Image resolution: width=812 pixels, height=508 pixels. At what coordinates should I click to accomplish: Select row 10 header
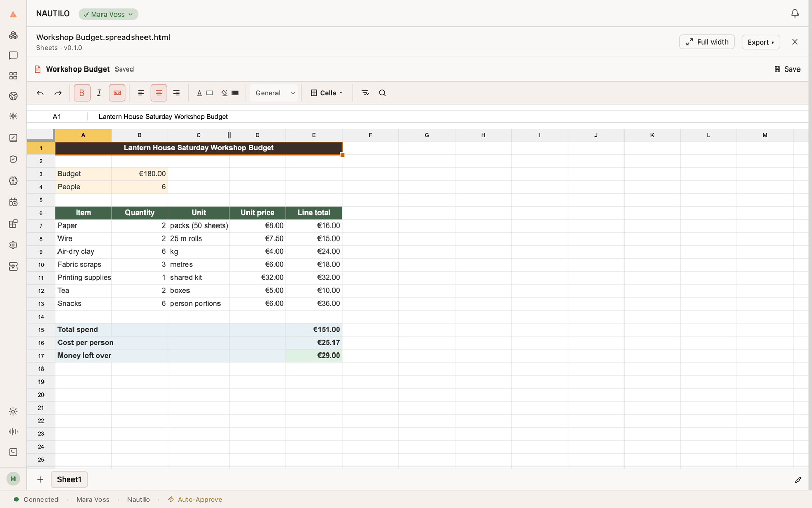coord(41,265)
